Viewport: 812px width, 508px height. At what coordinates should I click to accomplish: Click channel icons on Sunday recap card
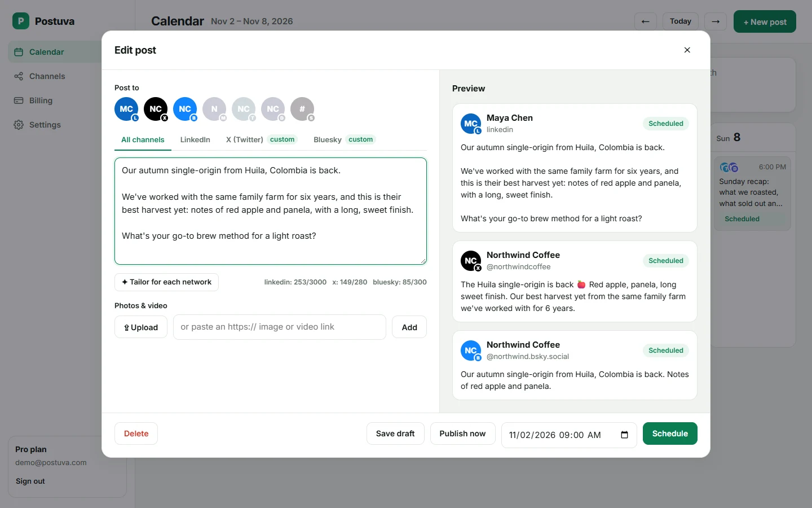pos(729,168)
